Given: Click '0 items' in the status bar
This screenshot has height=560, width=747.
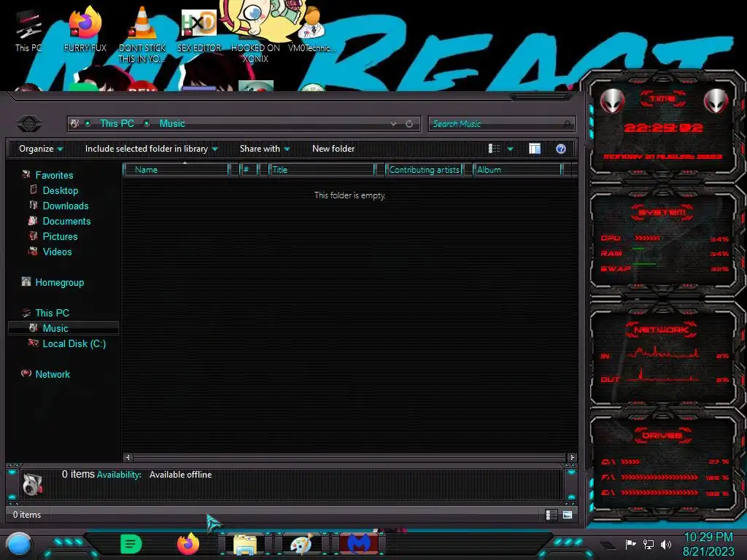Looking at the screenshot, I should pyautogui.click(x=27, y=515).
